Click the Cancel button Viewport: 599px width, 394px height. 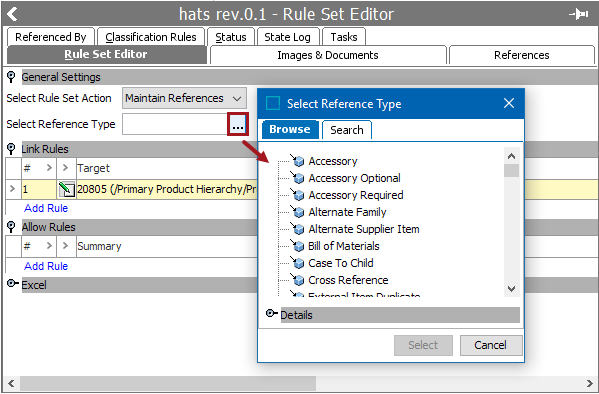click(x=491, y=345)
